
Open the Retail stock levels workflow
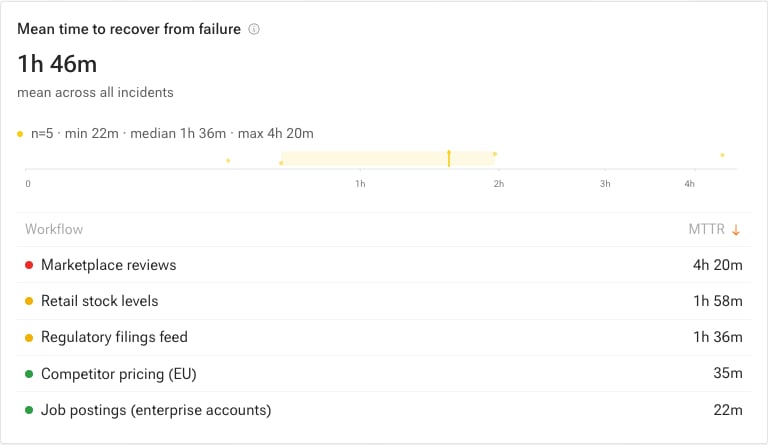pyautogui.click(x=384, y=301)
